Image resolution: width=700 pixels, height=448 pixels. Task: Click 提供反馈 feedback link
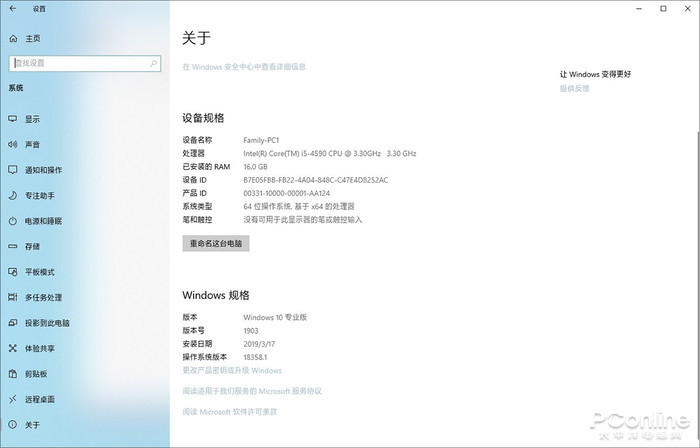pos(575,88)
